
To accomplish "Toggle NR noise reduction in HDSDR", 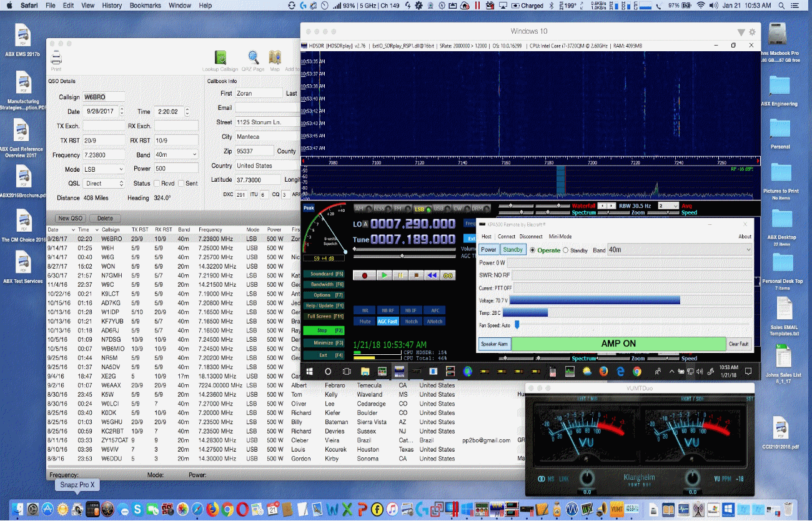I will 364,310.
